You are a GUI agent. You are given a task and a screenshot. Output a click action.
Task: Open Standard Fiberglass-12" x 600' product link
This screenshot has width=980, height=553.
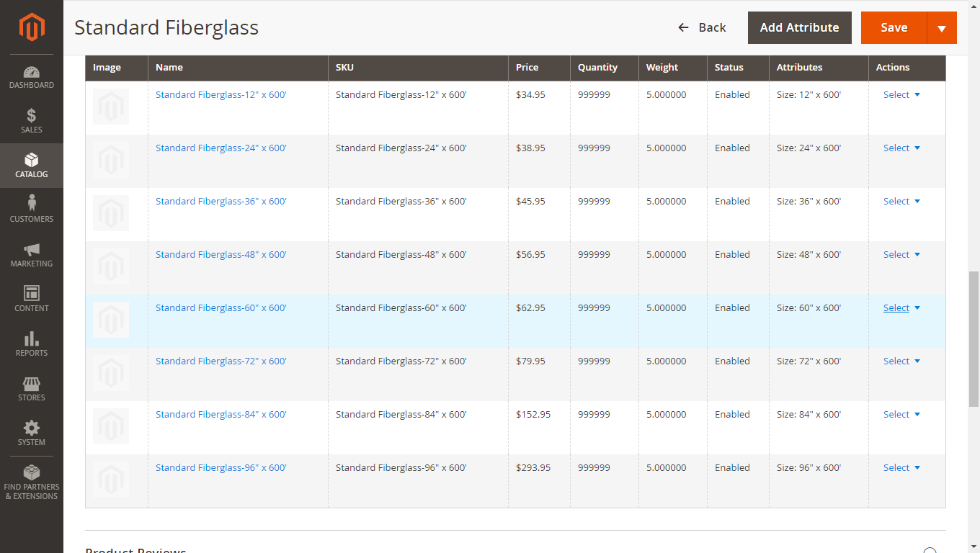tap(220, 94)
